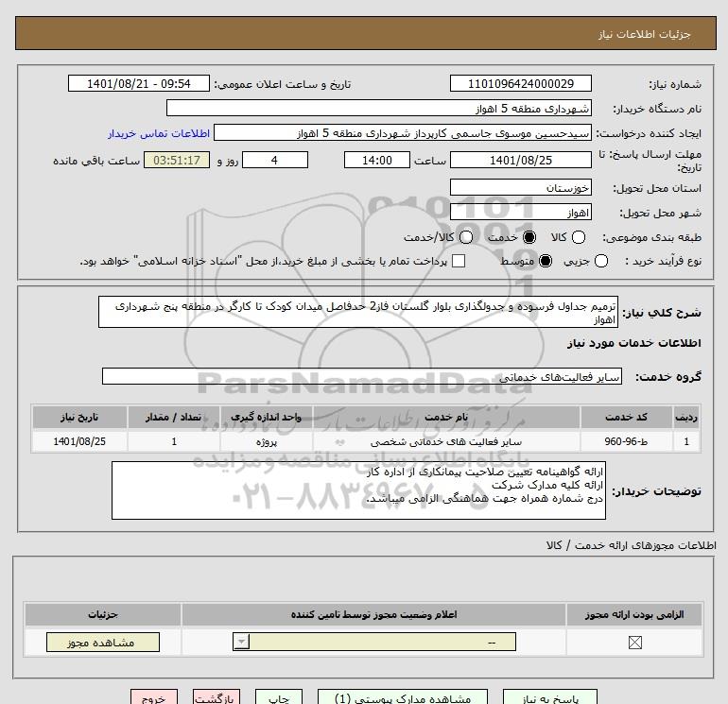Click مشاهده مدارک پیوستی (1) button
The image size is (728, 704).
point(403,697)
